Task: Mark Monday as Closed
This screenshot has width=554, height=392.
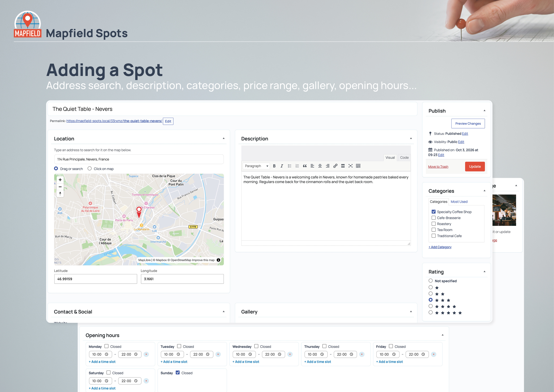Action: pyautogui.click(x=106, y=346)
